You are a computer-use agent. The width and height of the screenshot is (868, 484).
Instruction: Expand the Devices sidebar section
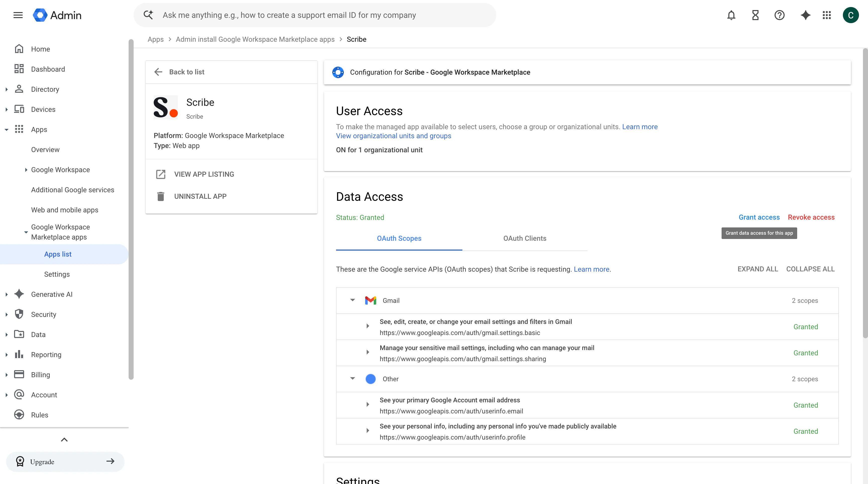tap(6, 110)
